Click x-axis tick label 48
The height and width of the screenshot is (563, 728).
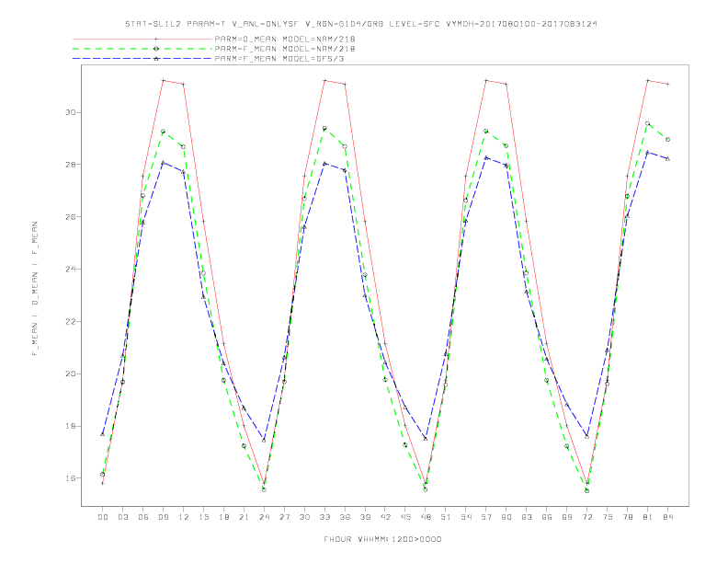point(426,517)
